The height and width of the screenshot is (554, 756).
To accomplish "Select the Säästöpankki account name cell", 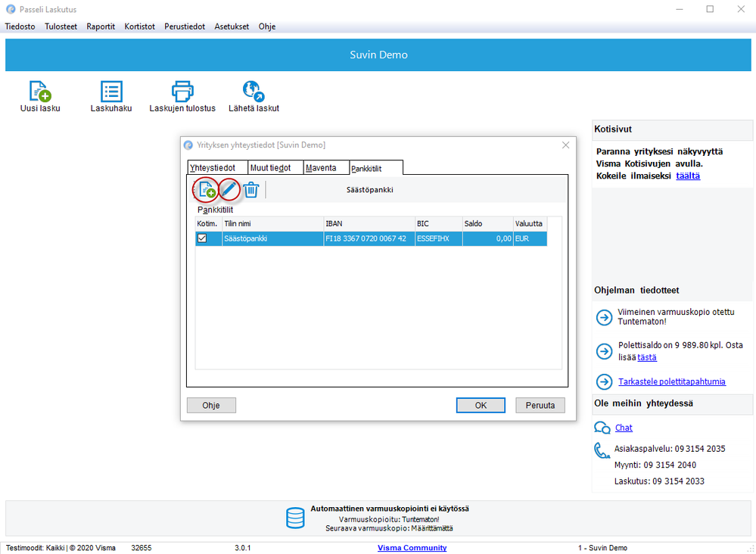I will pyautogui.click(x=272, y=238).
